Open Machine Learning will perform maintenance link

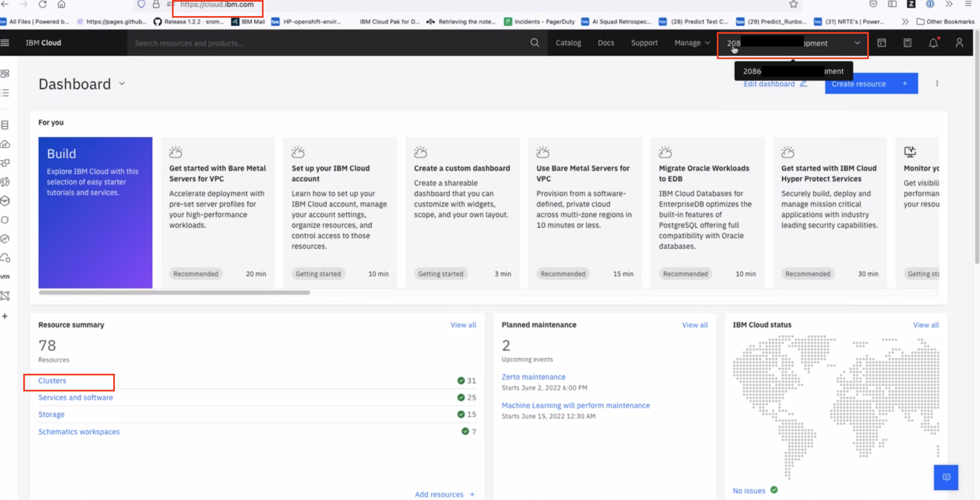(576, 405)
